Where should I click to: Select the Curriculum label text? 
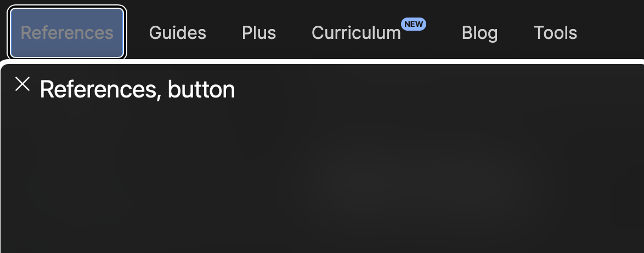point(356,33)
